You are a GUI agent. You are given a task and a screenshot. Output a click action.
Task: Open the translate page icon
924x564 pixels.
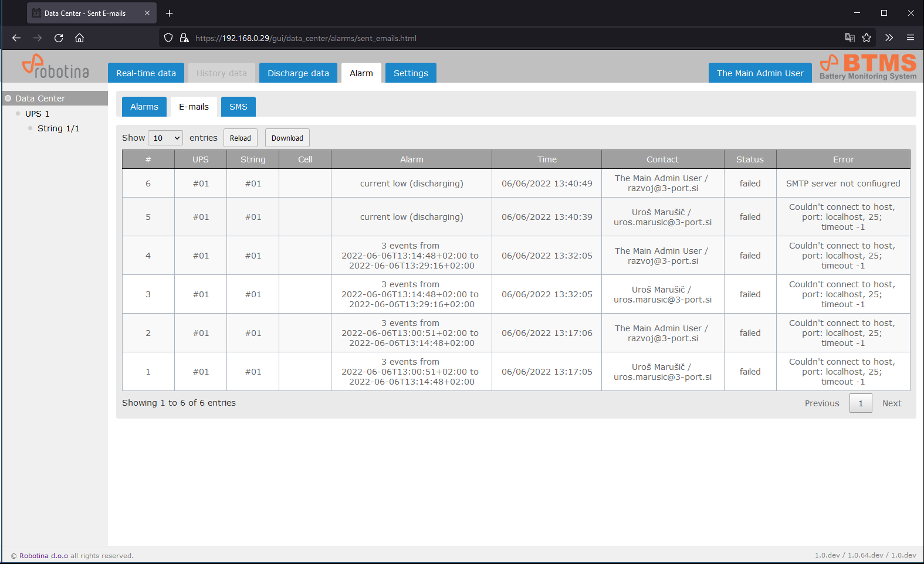(849, 38)
